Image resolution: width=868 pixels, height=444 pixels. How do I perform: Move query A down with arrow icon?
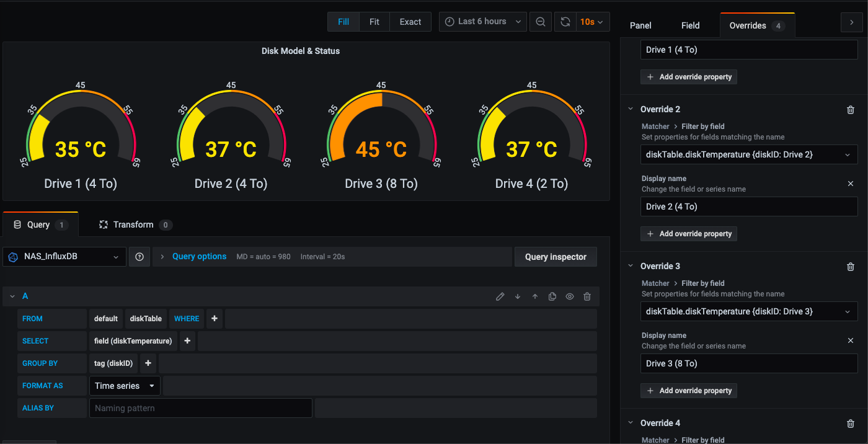coord(518,296)
